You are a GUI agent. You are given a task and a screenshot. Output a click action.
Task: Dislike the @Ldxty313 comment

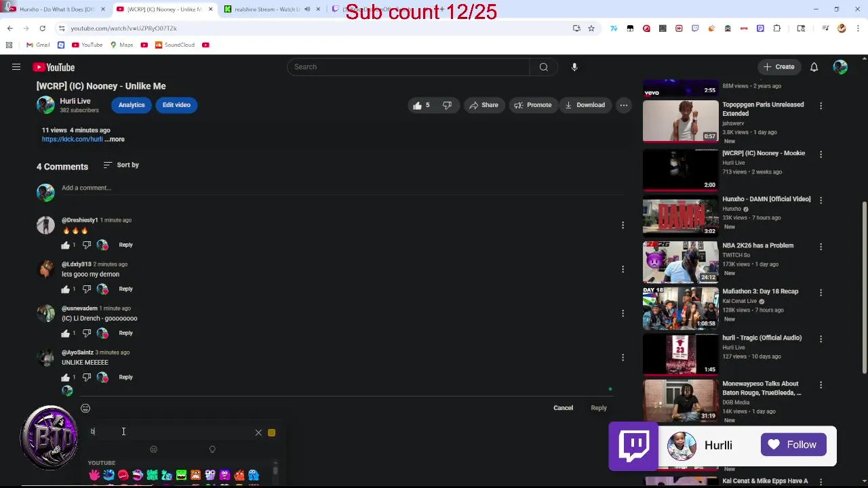[x=86, y=289]
